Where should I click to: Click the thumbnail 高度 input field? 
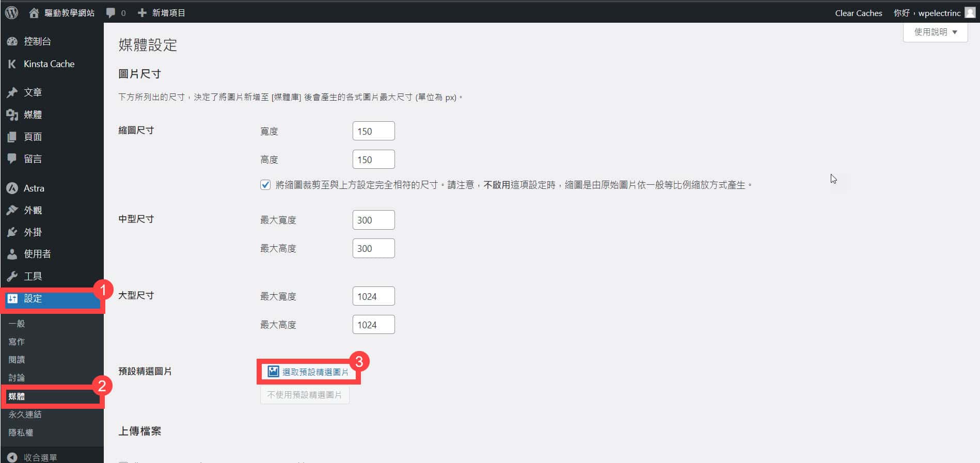tap(374, 159)
